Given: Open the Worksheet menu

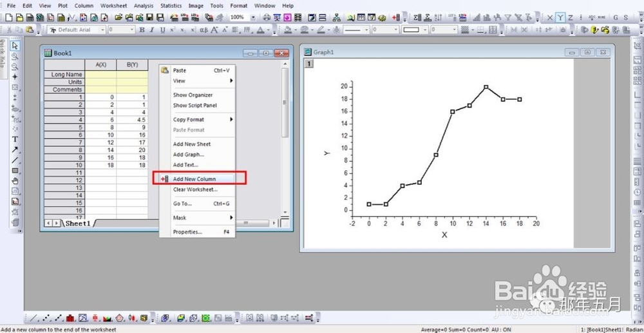Looking at the screenshot, I should click(x=114, y=6).
